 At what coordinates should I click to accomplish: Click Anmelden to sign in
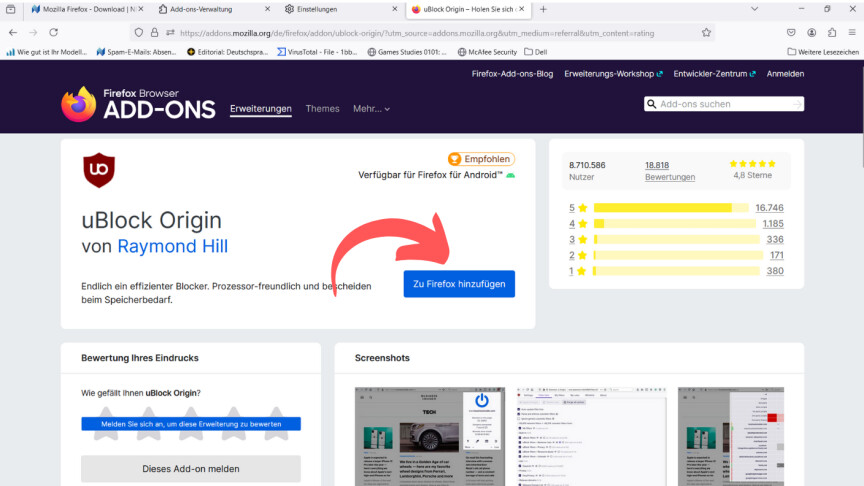[785, 74]
